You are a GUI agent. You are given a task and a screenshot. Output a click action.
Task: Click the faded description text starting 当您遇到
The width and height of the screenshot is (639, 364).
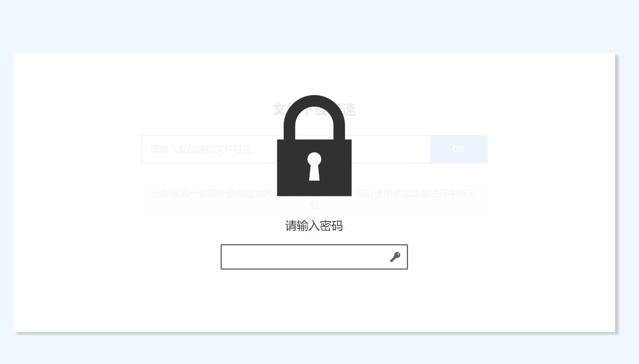(214, 193)
